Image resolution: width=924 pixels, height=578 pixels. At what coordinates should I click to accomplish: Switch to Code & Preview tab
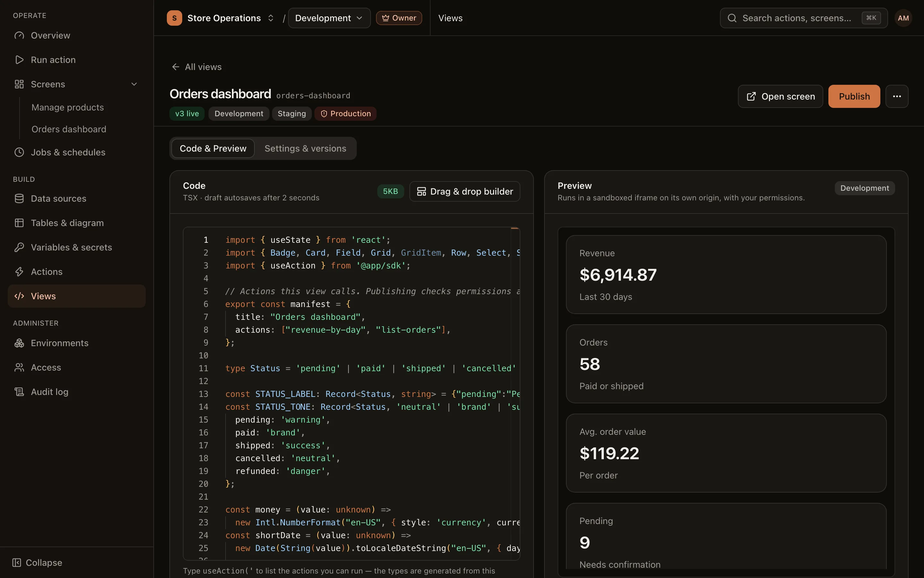click(213, 148)
